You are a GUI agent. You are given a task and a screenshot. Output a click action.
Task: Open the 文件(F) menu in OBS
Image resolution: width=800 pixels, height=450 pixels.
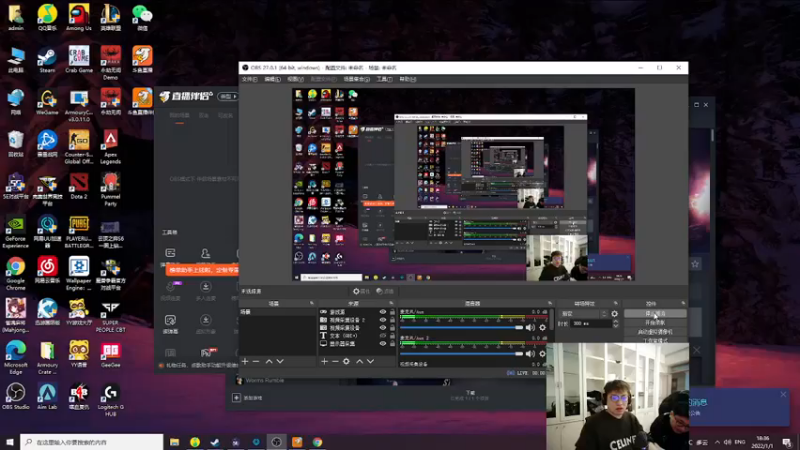point(249,79)
